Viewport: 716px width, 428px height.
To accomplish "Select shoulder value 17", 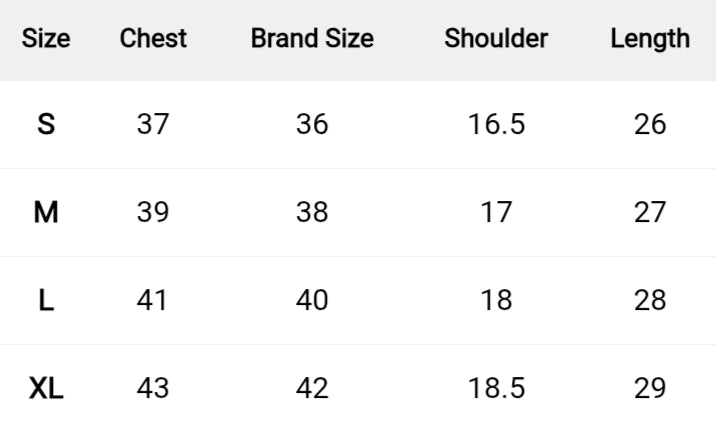I will (x=496, y=213).
